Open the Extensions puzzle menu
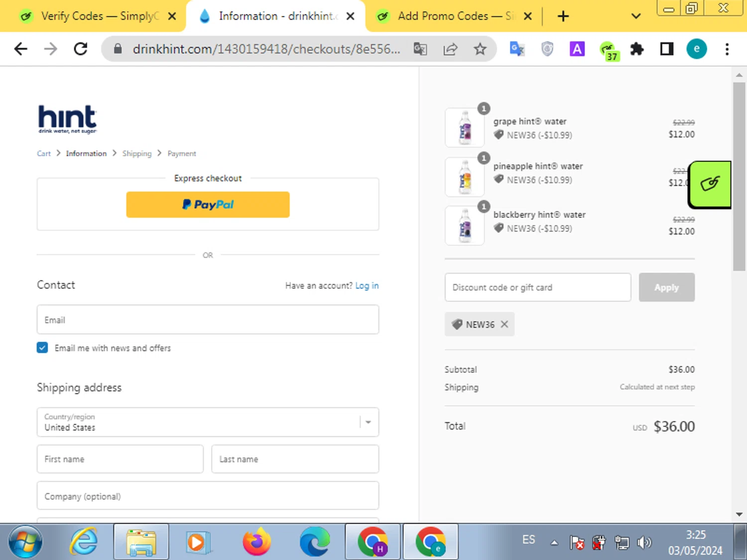 coord(637,49)
